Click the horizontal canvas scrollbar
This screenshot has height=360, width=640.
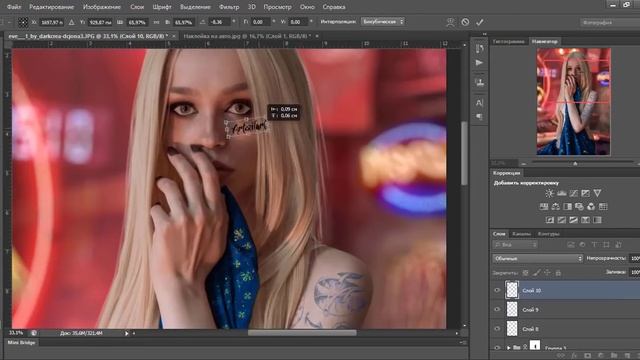pyautogui.click(x=302, y=333)
